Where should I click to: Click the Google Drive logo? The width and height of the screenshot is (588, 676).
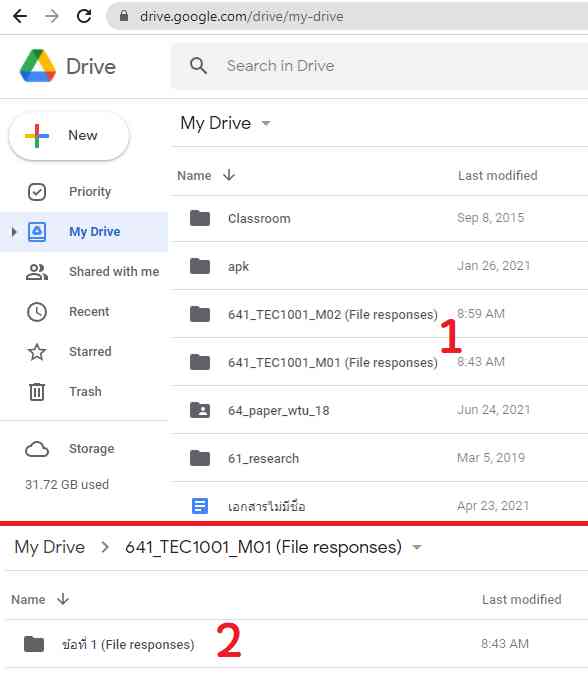pos(38,66)
